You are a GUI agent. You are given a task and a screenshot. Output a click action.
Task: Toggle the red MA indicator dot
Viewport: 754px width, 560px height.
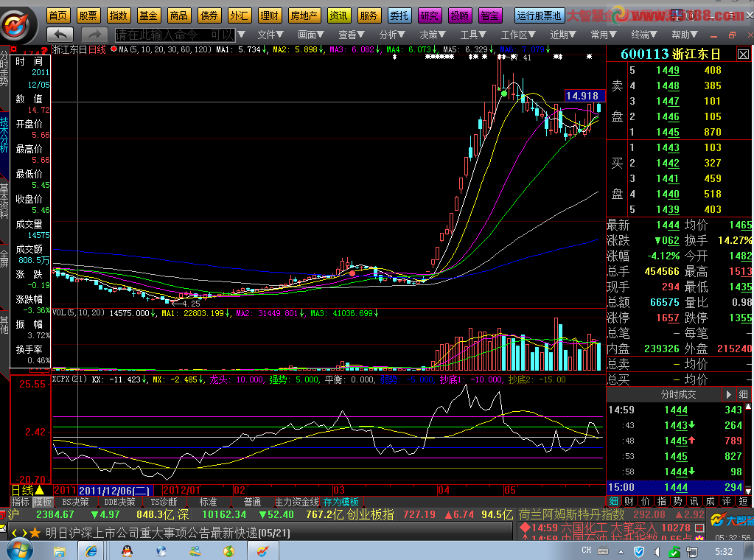(x=113, y=49)
